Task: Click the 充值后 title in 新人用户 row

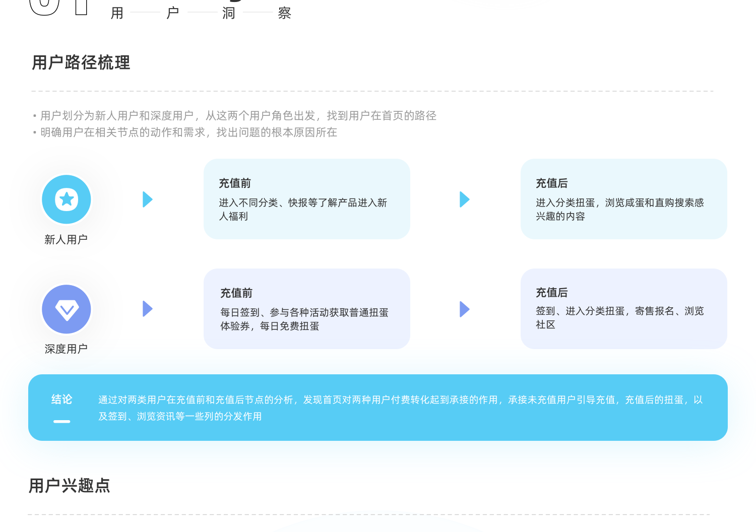Action: tap(552, 183)
